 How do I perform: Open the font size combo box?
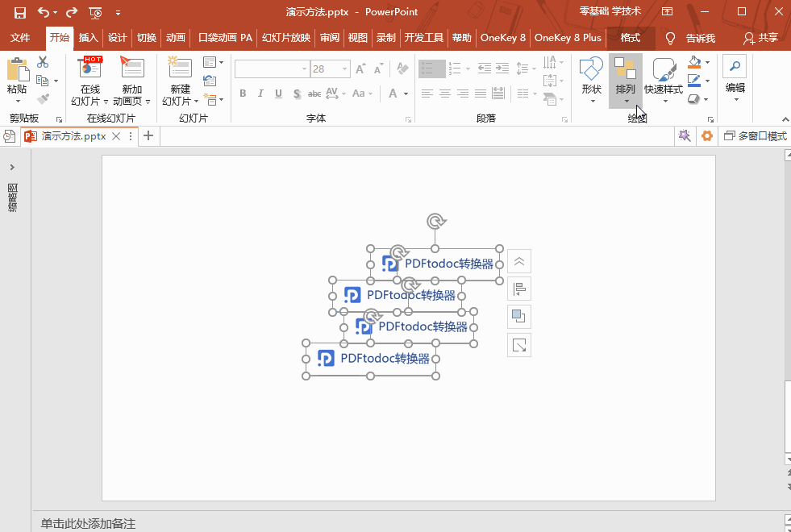(330, 69)
